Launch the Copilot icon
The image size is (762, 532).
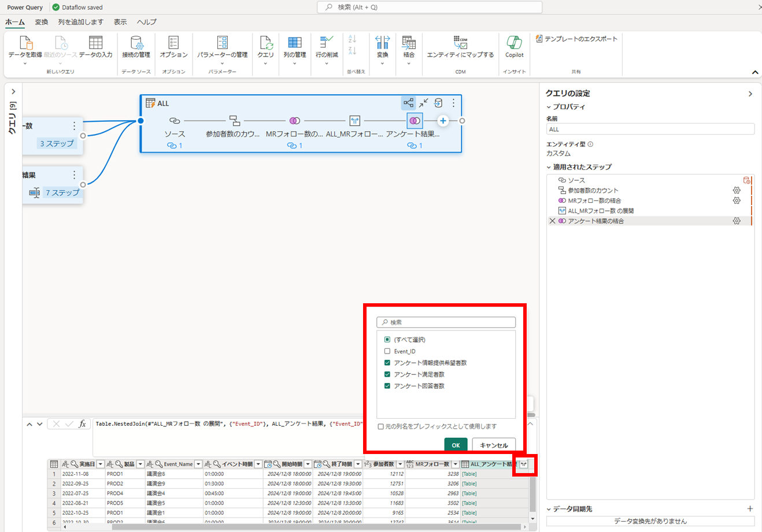[x=514, y=43]
